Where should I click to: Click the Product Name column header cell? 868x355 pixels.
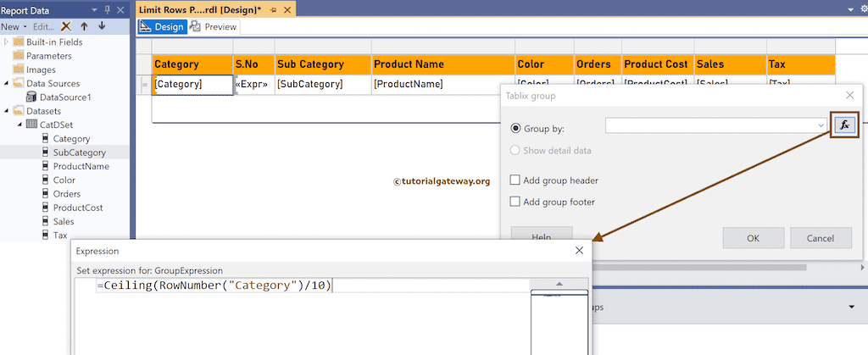(x=442, y=64)
